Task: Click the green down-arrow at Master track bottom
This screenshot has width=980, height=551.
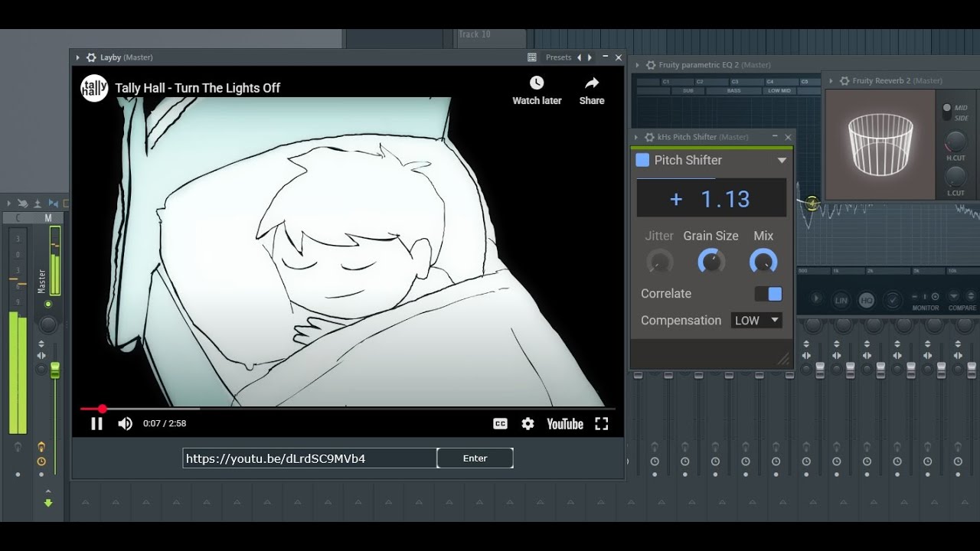Action: pyautogui.click(x=48, y=503)
